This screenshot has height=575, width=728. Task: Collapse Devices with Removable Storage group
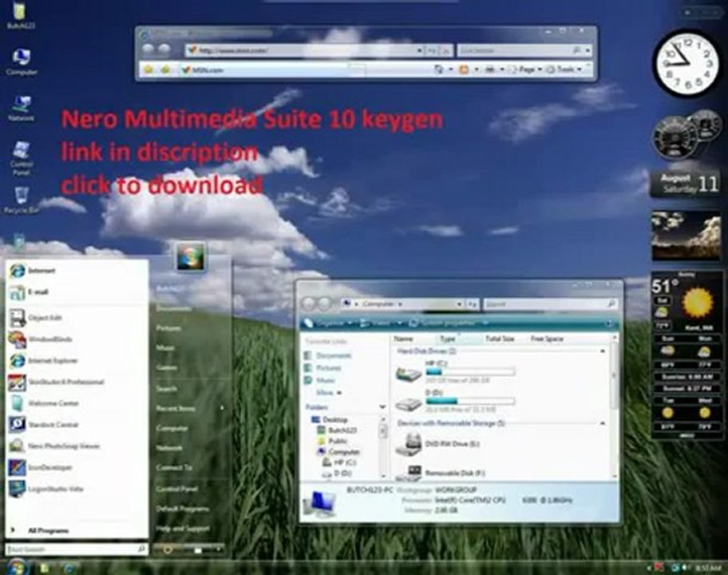pyautogui.click(x=603, y=423)
